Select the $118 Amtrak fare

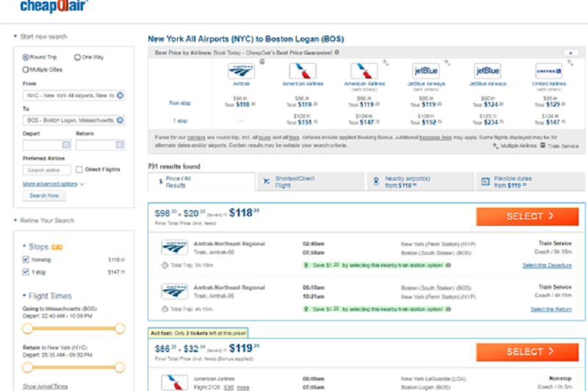[x=527, y=217]
